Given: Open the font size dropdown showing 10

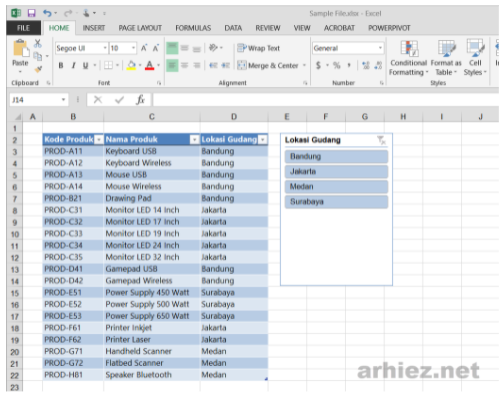Looking at the screenshot, I should tap(133, 48).
